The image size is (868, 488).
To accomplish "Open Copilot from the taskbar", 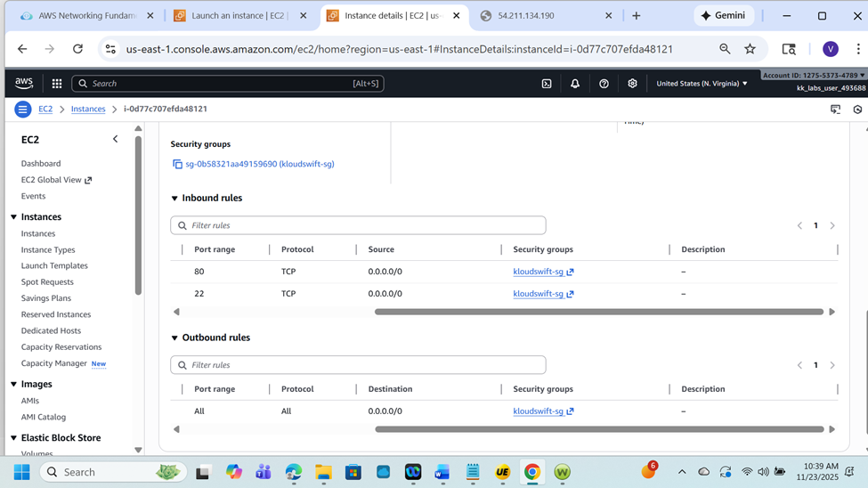I will tap(233, 472).
